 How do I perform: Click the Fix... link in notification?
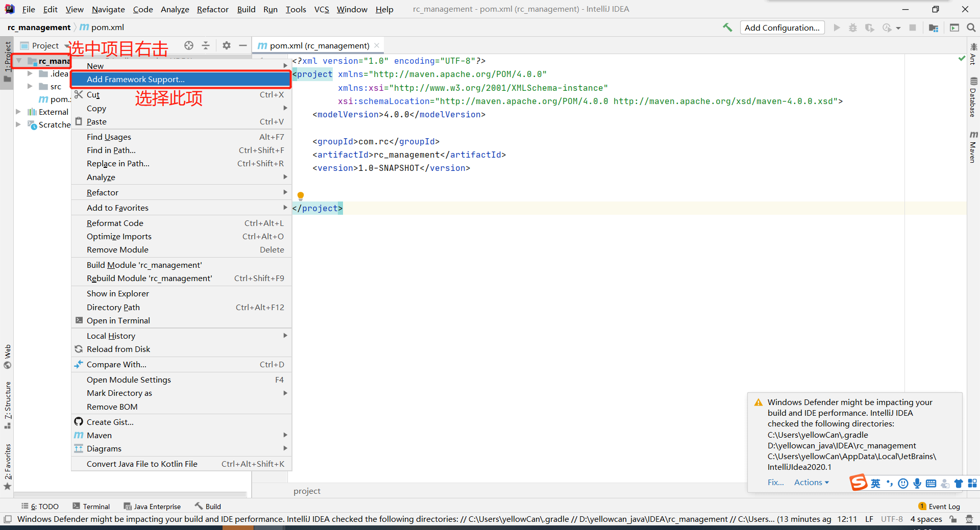(x=775, y=482)
